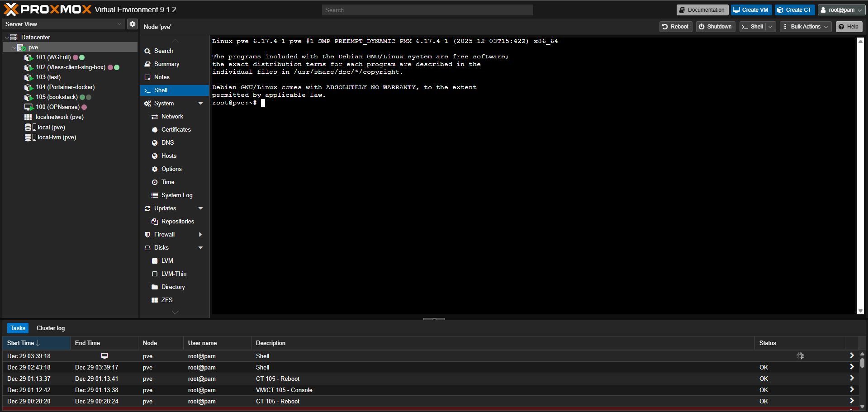868x412 pixels.
Task: Click the Server View gear settings icon
Action: (x=132, y=24)
